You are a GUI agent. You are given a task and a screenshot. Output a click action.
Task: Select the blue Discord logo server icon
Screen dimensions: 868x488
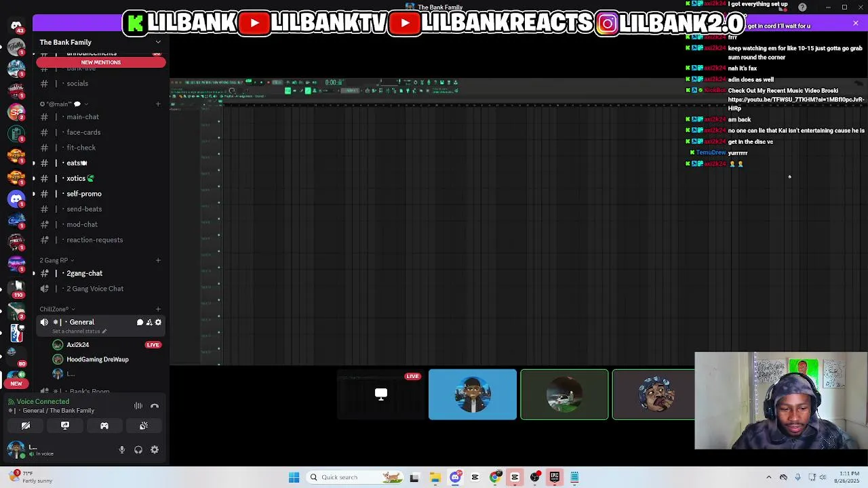pyautogui.click(x=16, y=199)
